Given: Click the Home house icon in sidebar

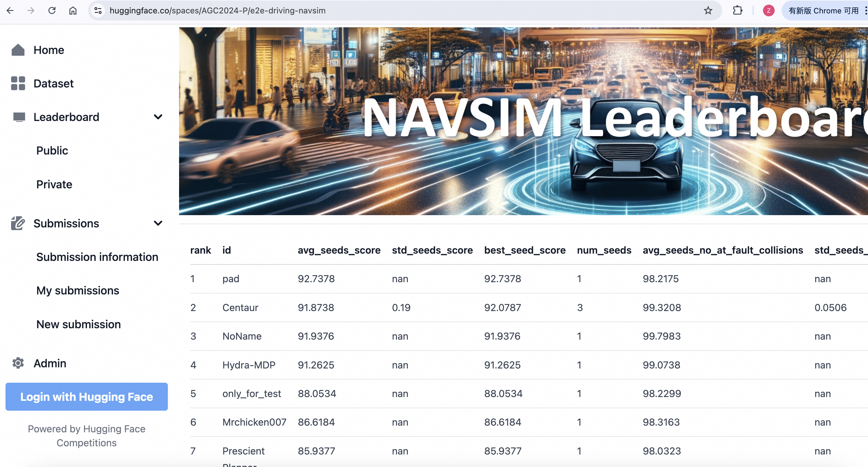Looking at the screenshot, I should pos(18,50).
